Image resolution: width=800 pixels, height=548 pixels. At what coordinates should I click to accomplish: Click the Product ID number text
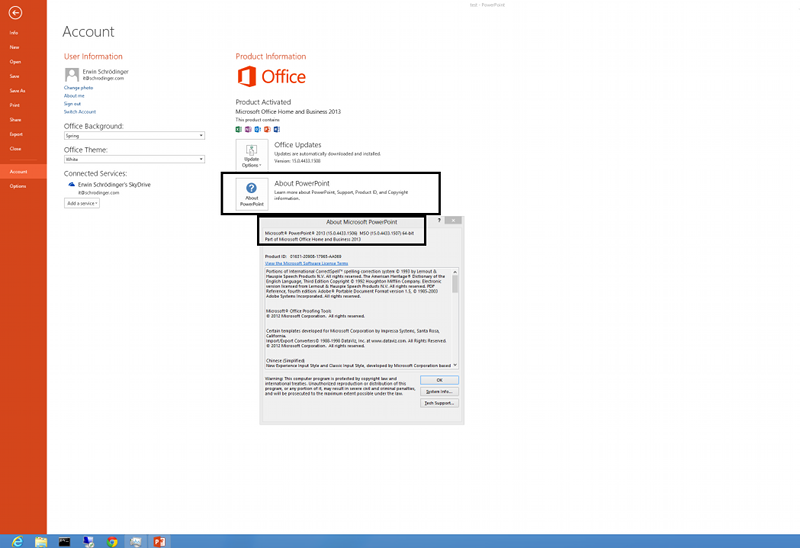click(315, 257)
